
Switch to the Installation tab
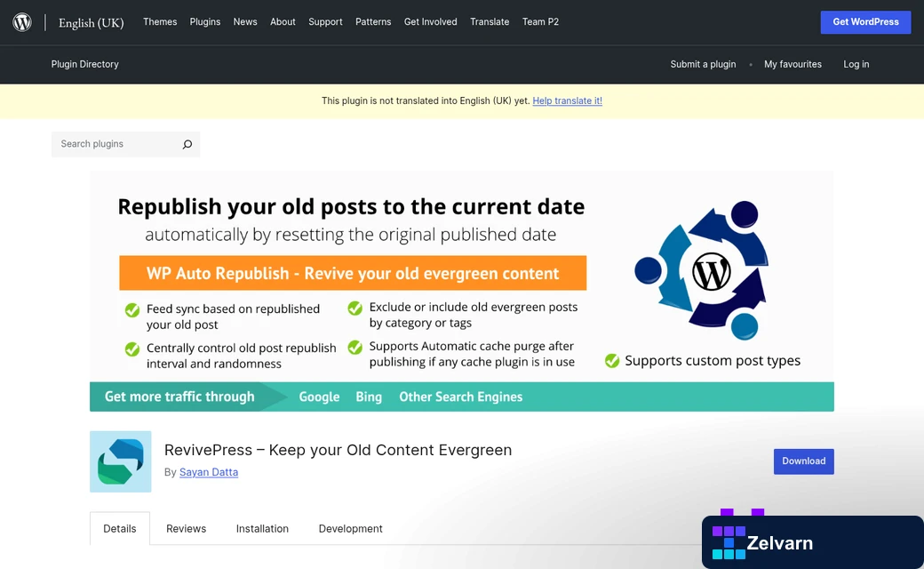coord(262,528)
